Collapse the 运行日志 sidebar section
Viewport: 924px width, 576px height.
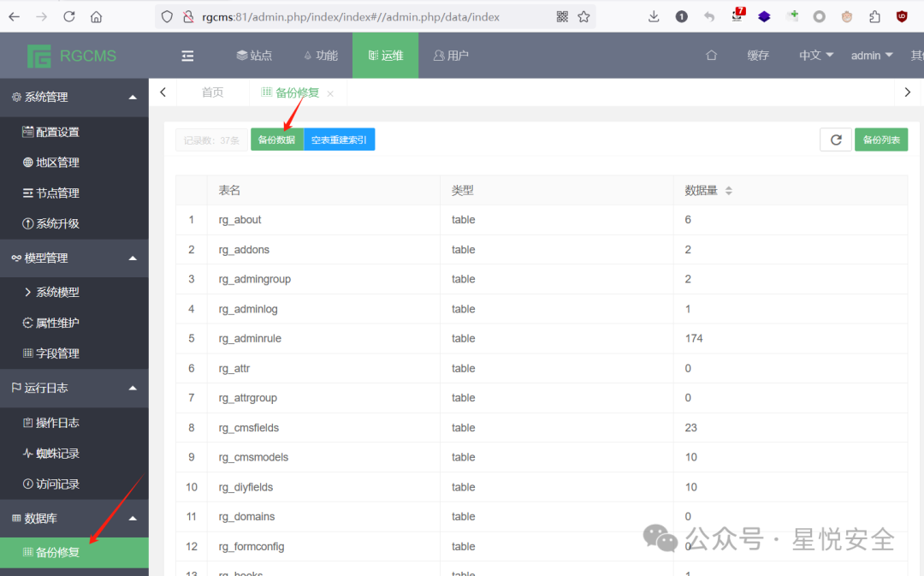74,388
